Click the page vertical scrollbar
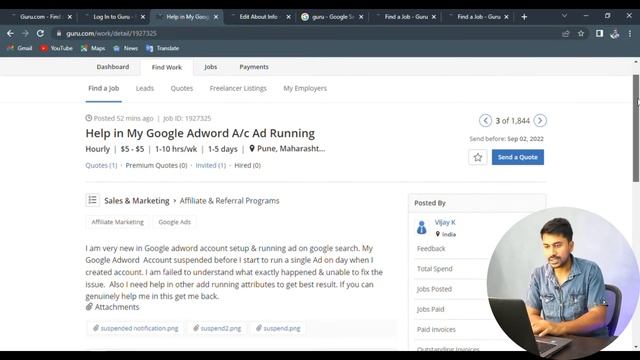 636,128
